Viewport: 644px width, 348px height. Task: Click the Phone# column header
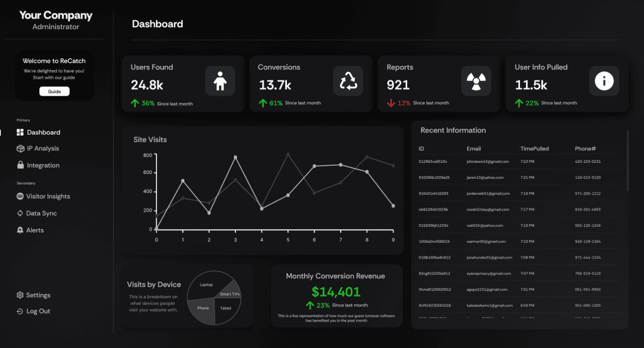pos(585,149)
